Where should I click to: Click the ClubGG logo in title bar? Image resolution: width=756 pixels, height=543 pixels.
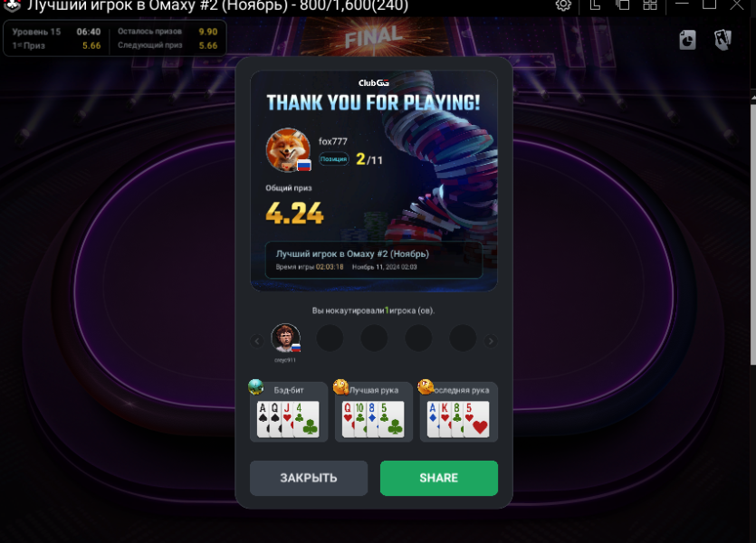(x=12, y=5)
